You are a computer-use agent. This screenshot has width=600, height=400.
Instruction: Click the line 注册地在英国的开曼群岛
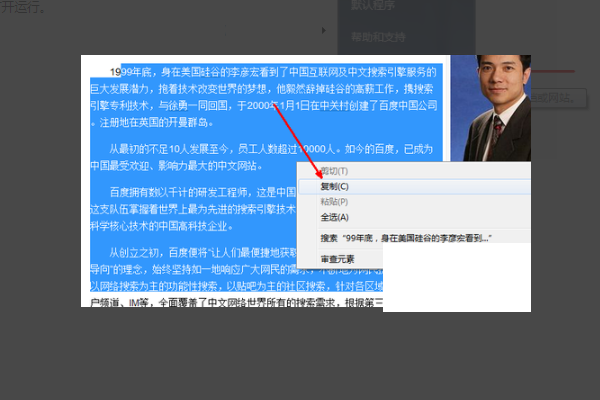tap(154, 122)
